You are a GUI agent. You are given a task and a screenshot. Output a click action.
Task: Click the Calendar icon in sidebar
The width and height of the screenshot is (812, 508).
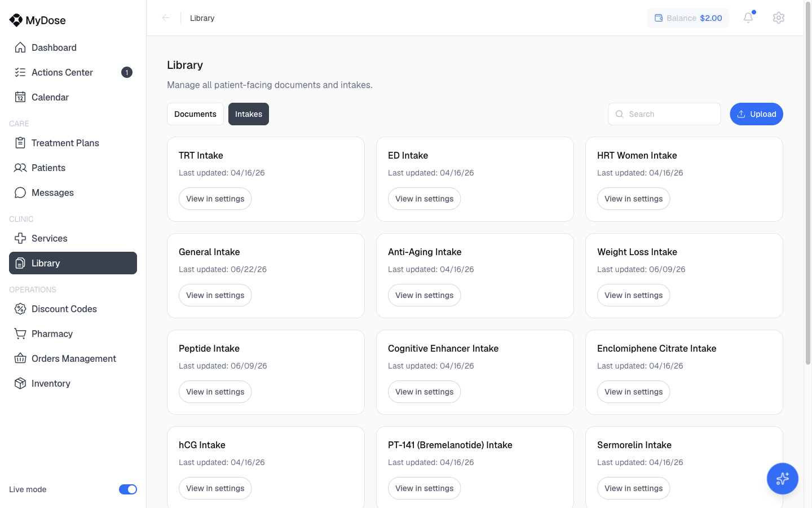coord(20,97)
